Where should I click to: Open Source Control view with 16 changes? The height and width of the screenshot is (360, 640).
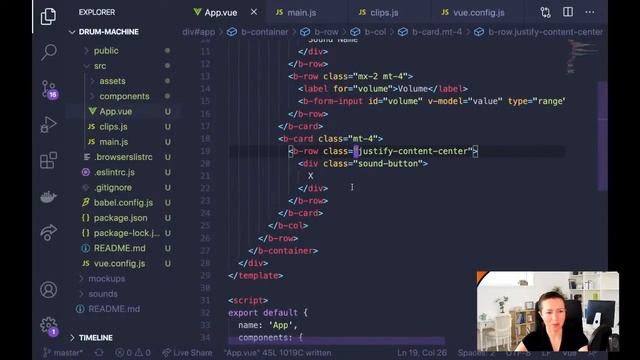click(x=49, y=89)
